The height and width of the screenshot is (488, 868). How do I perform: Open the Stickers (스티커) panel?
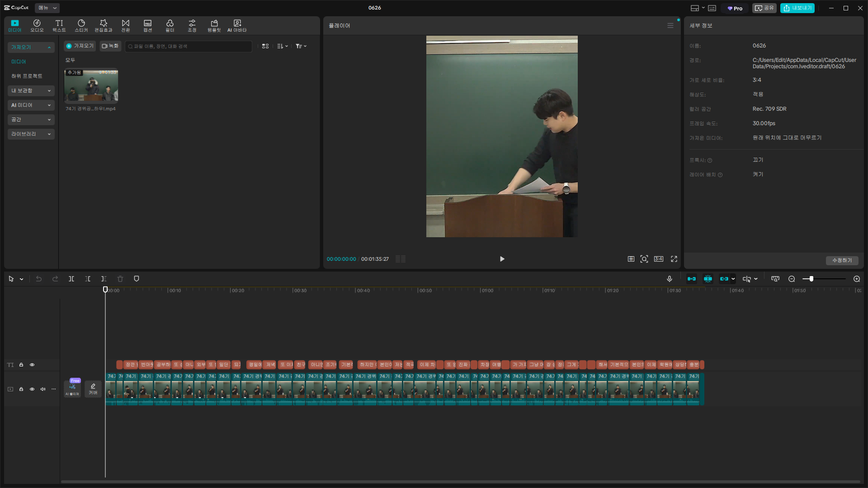click(81, 25)
